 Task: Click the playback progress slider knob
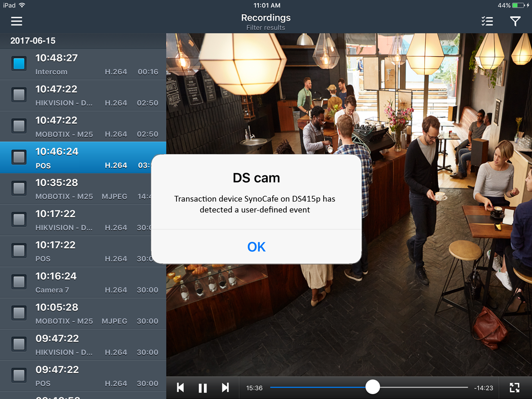pos(372,387)
